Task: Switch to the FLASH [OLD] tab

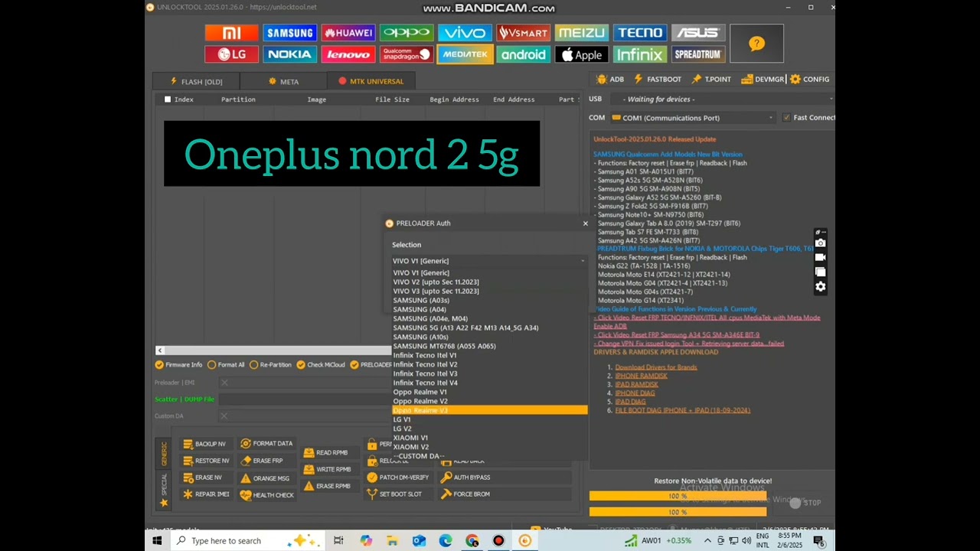Action: (x=196, y=82)
